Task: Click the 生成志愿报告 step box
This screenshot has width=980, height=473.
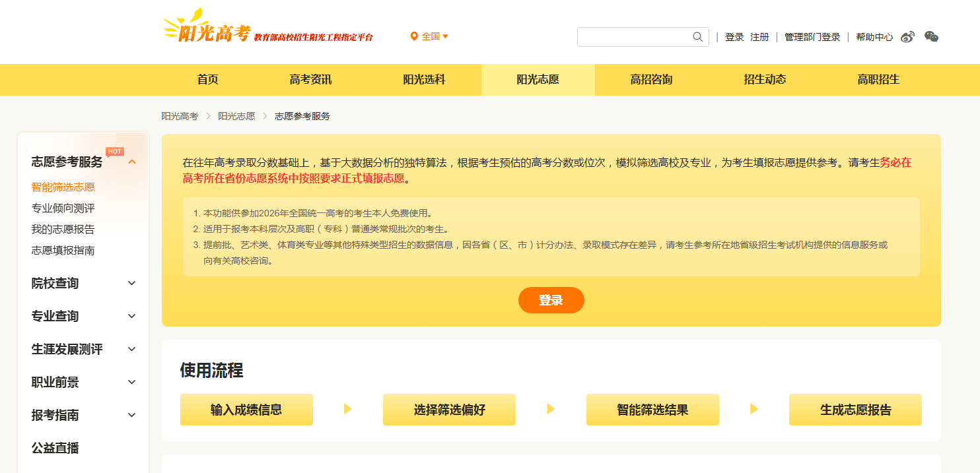Action: click(x=855, y=410)
